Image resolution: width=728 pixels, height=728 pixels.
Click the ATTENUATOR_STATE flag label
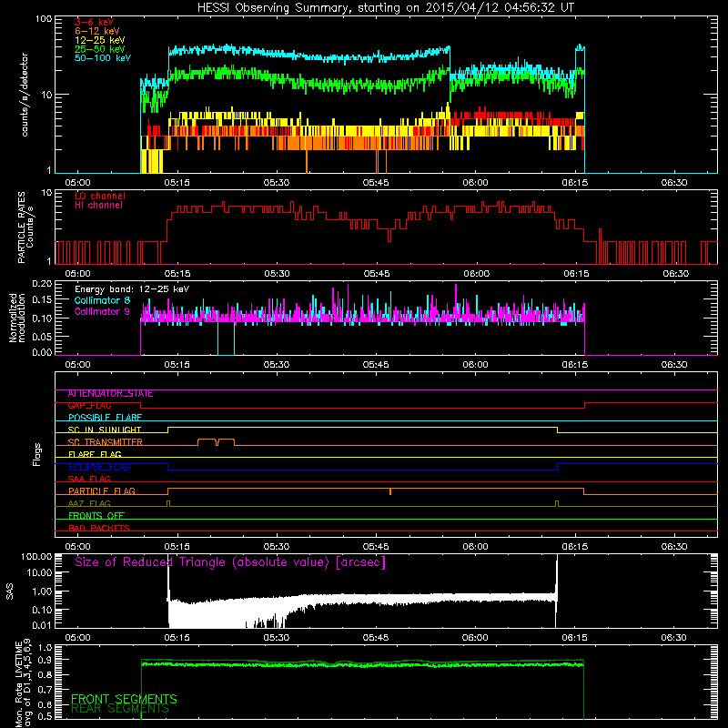point(110,394)
